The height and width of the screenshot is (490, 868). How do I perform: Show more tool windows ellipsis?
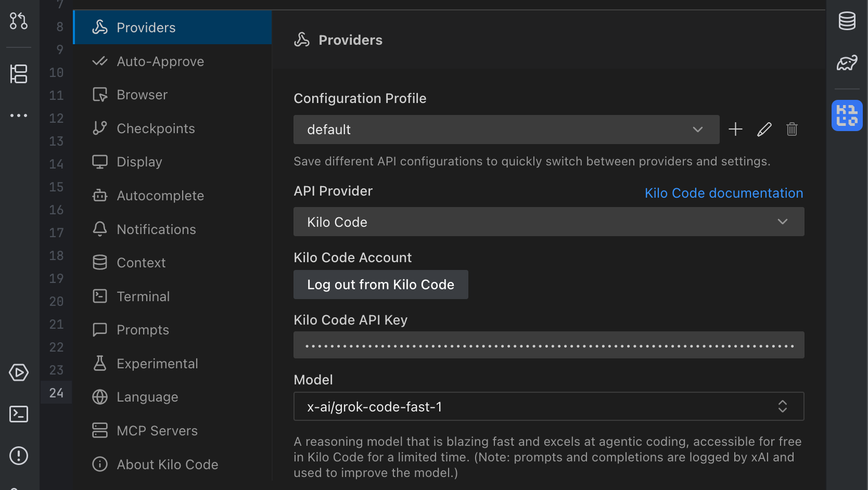click(x=19, y=115)
